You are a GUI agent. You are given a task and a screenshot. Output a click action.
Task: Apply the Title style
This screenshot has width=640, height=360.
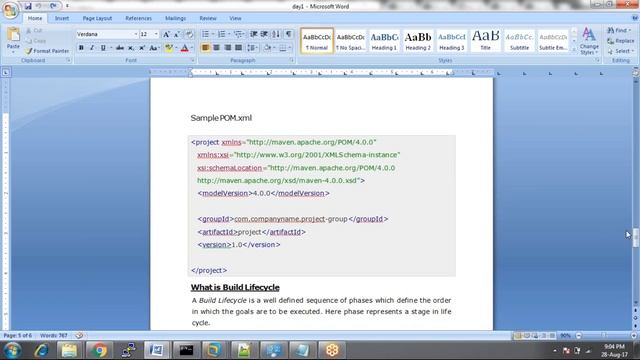click(x=485, y=41)
